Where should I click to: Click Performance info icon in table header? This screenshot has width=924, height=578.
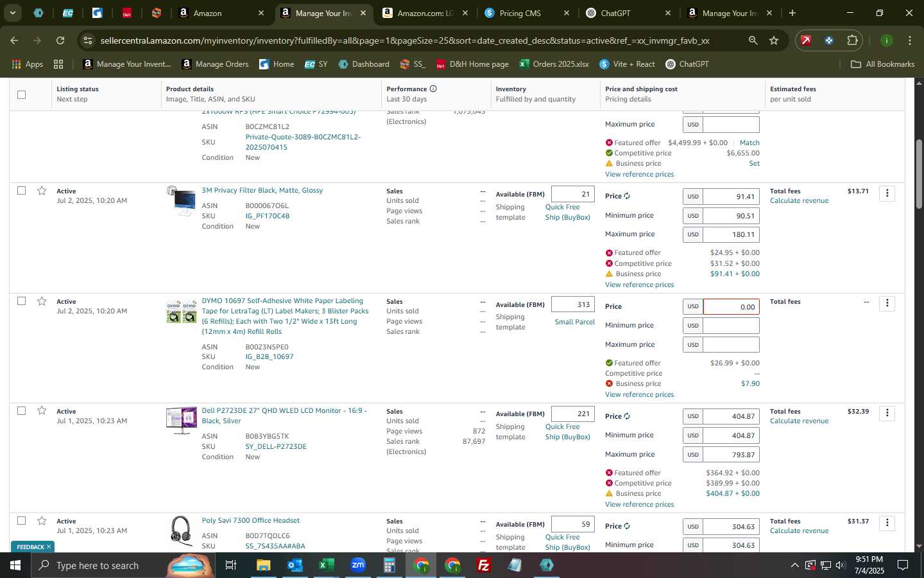point(433,89)
